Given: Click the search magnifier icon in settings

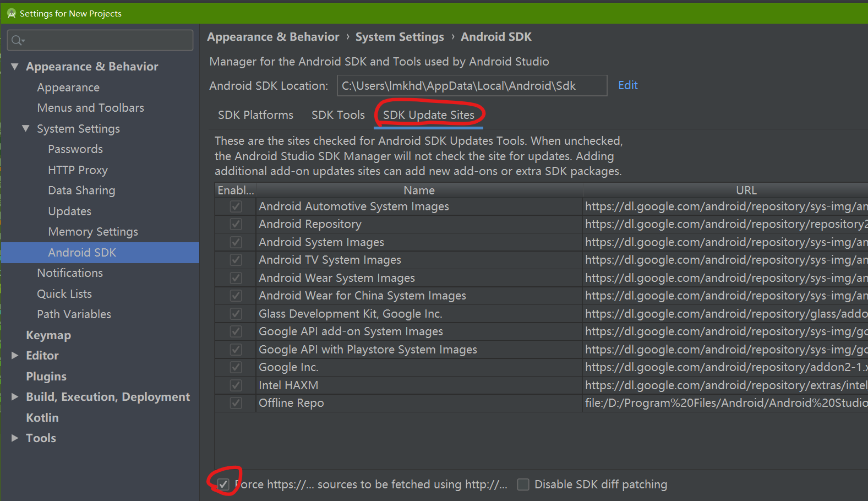Looking at the screenshot, I should pos(18,40).
